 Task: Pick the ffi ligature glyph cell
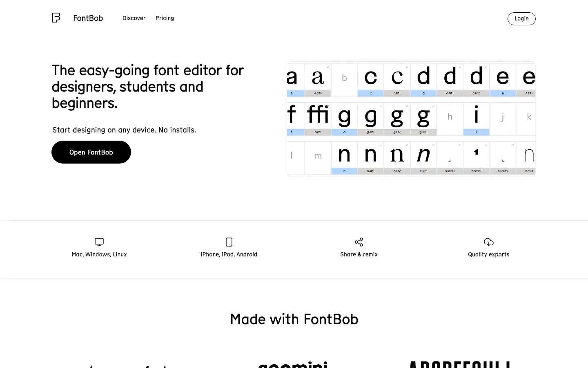click(318, 119)
